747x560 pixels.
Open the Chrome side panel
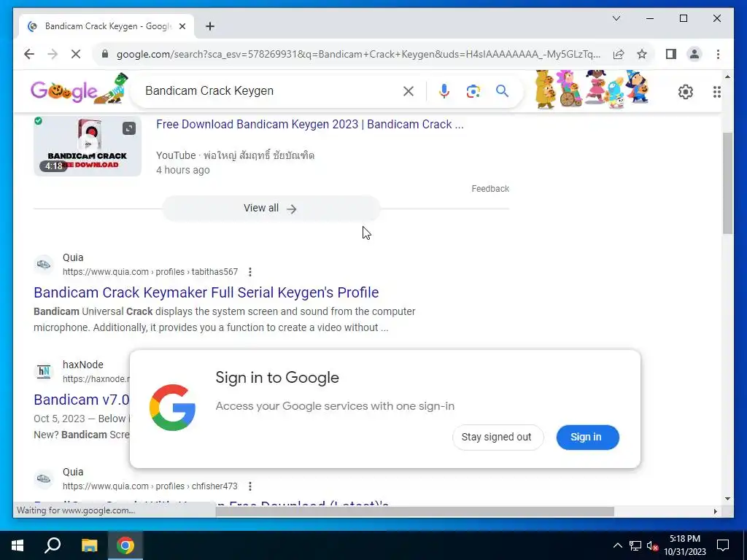671,54
